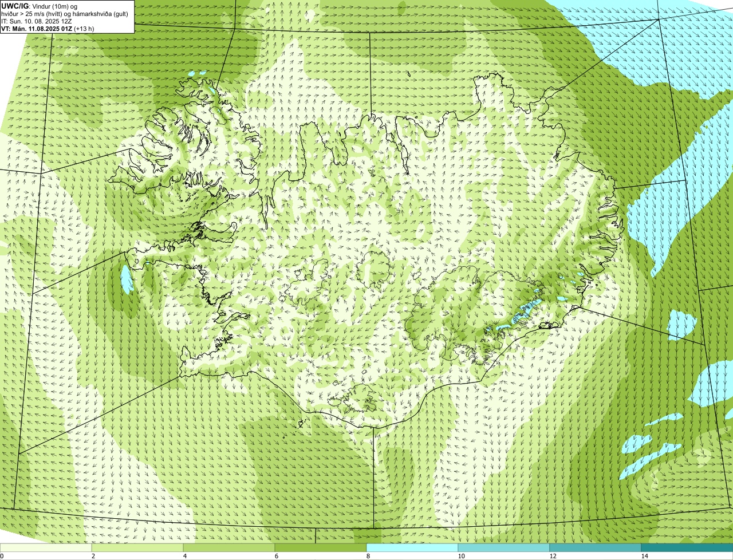The width and height of the screenshot is (733, 560).
Task: Click the 'IT: Sun. 10. 08. 2025 12Z' line
Action: click(37, 21)
